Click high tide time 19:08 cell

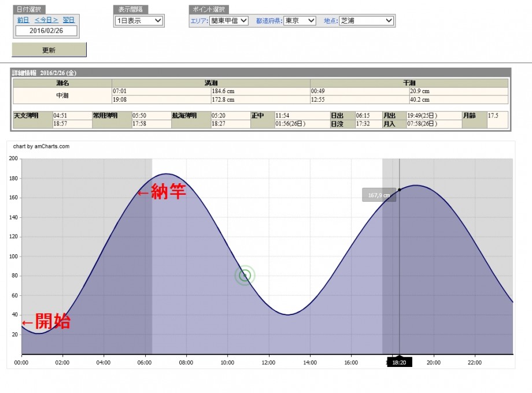(x=161, y=99)
